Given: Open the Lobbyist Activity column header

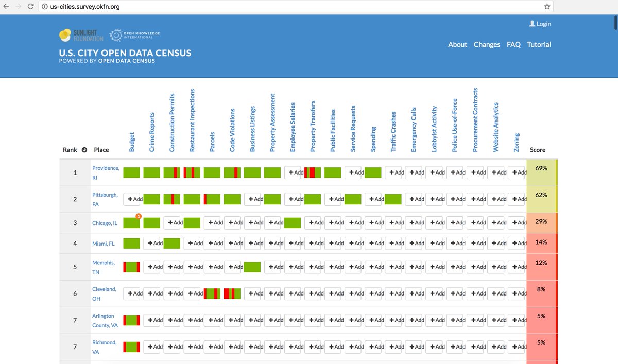Looking at the screenshot, I should (434, 129).
